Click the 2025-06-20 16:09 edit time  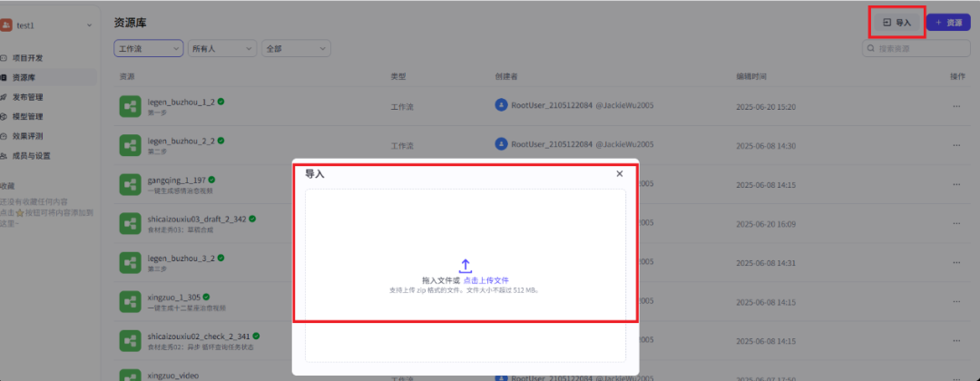[766, 223]
